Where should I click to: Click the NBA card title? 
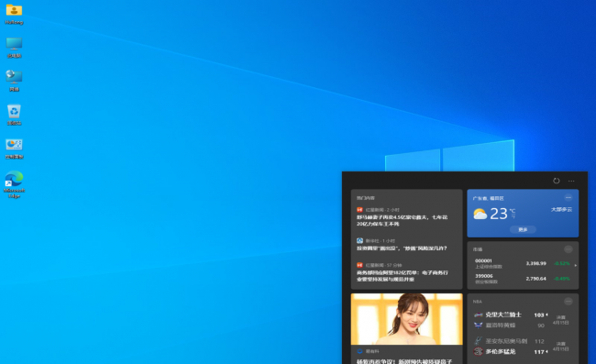tap(478, 302)
